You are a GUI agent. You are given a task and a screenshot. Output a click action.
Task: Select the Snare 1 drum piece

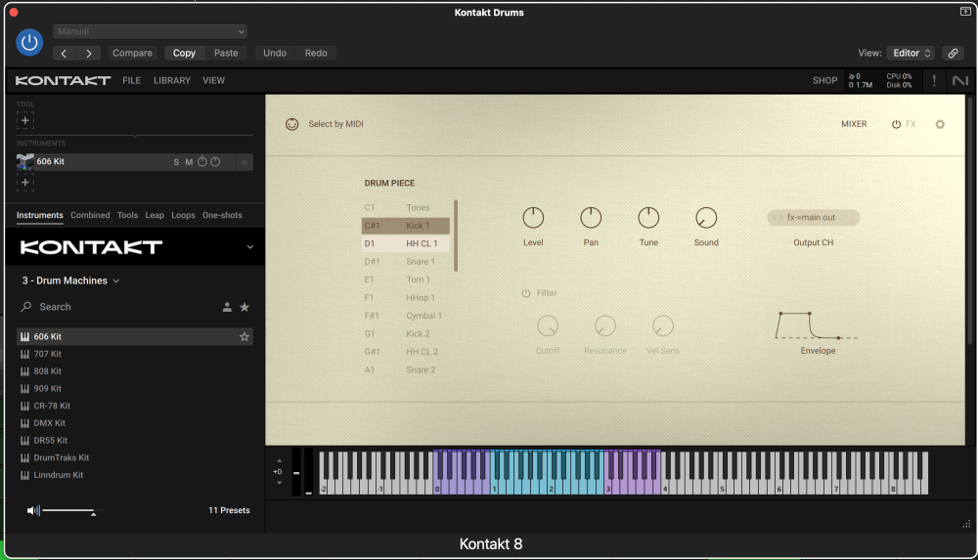(x=406, y=262)
